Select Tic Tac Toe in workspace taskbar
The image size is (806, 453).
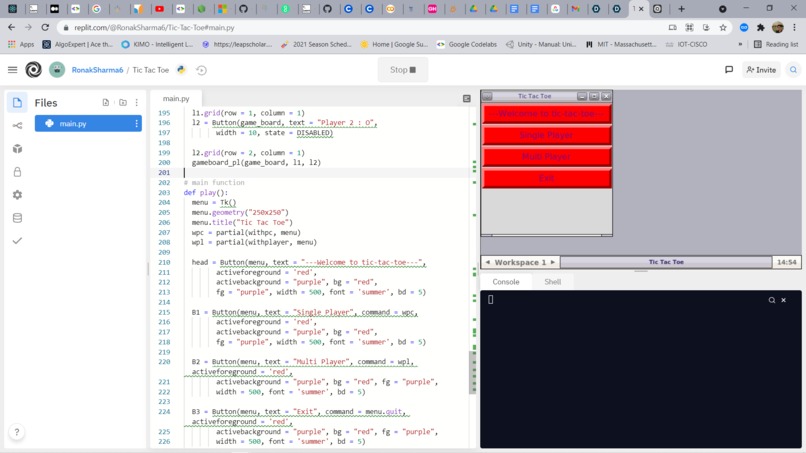coord(666,262)
